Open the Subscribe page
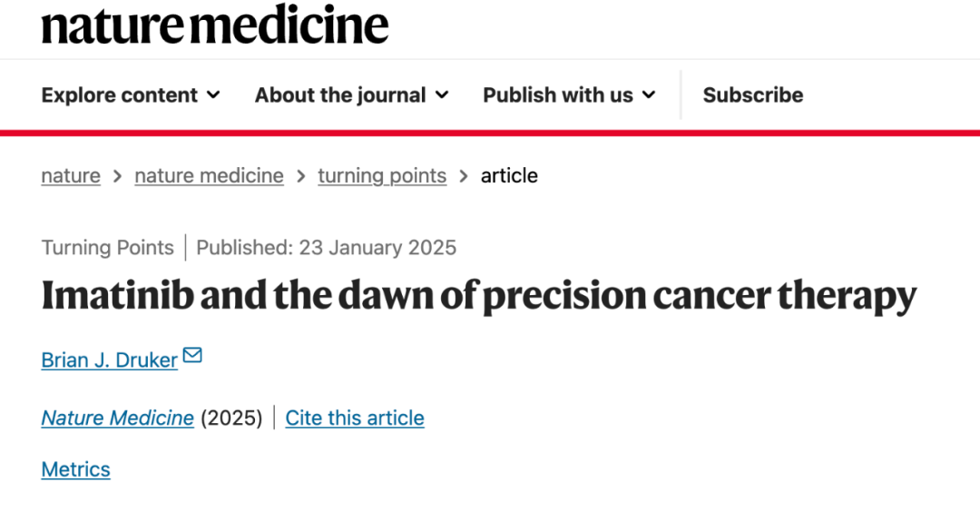This screenshot has height=522, width=980. click(x=753, y=95)
